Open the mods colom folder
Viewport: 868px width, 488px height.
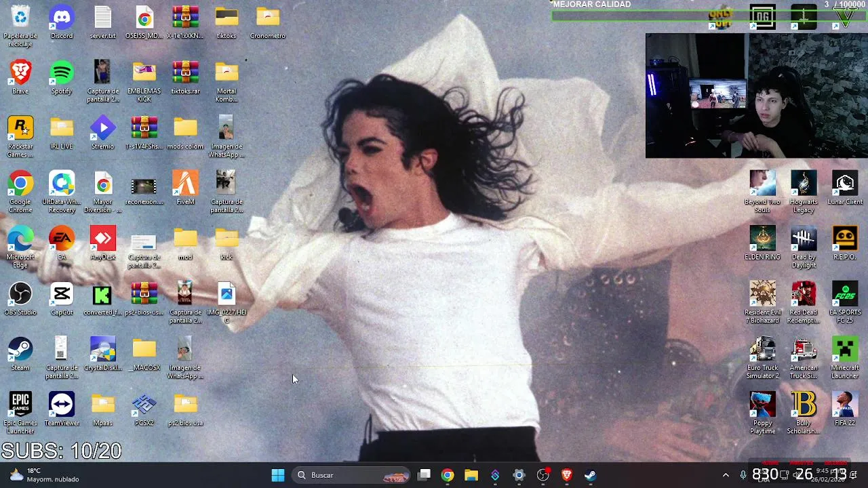pos(185,133)
